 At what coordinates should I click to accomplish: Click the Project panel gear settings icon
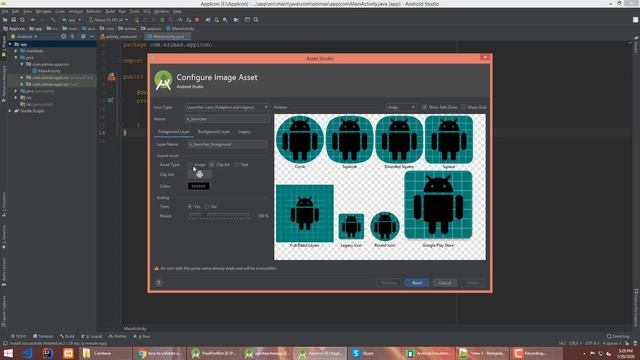click(83, 36)
